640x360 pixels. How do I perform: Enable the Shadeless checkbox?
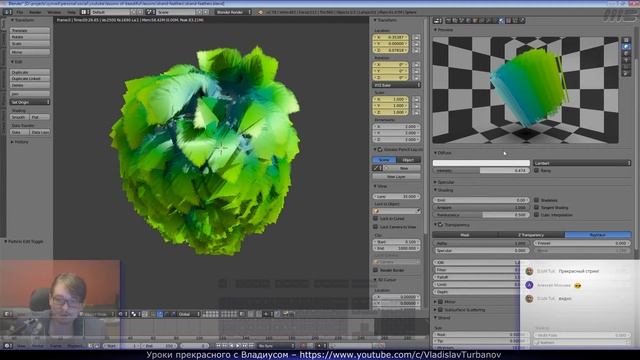pyautogui.click(x=536, y=200)
